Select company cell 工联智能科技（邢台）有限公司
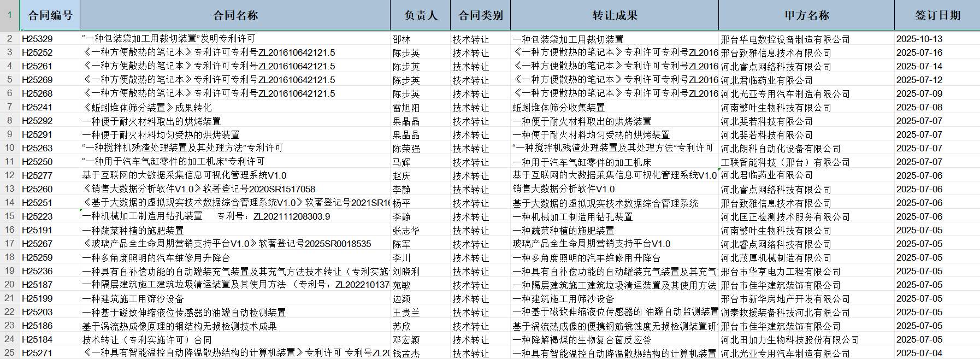This screenshot has height=359, width=980. pyautogui.click(x=807, y=162)
